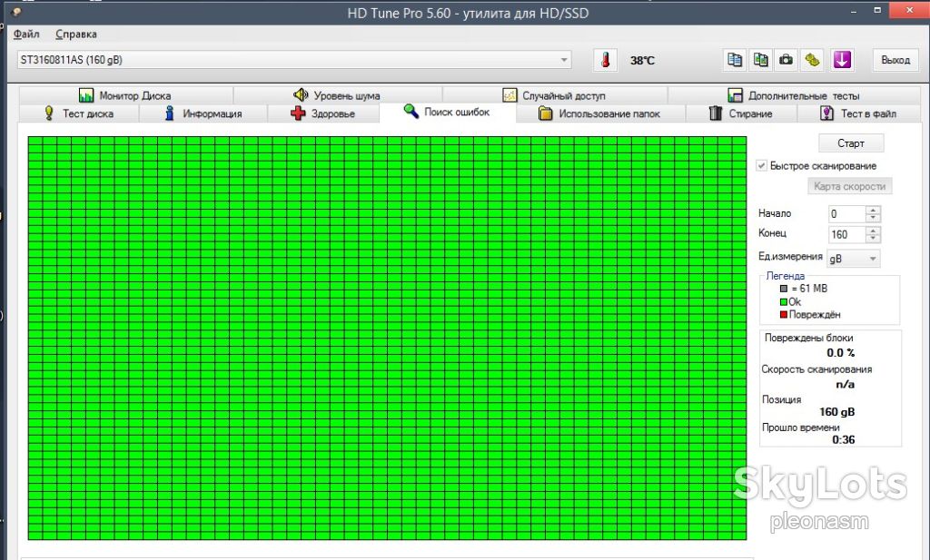
Task: Open the Ед.измерения gB dropdown
Action: point(854,259)
